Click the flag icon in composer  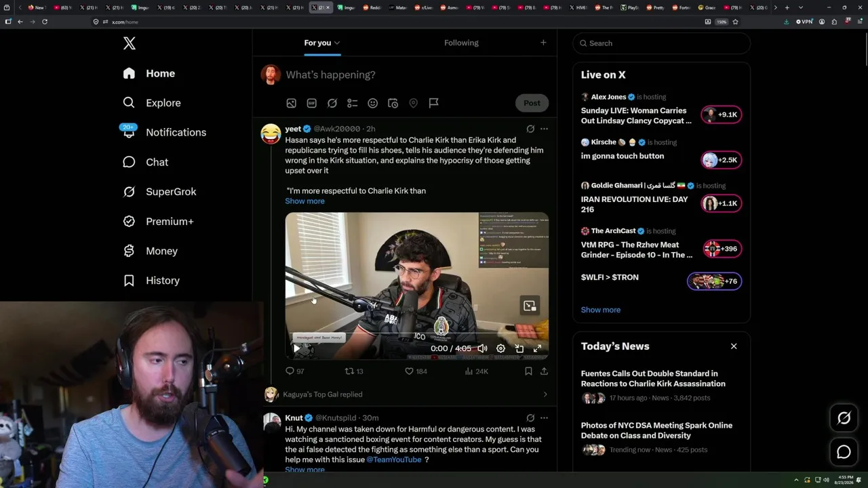tap(433, 103)
